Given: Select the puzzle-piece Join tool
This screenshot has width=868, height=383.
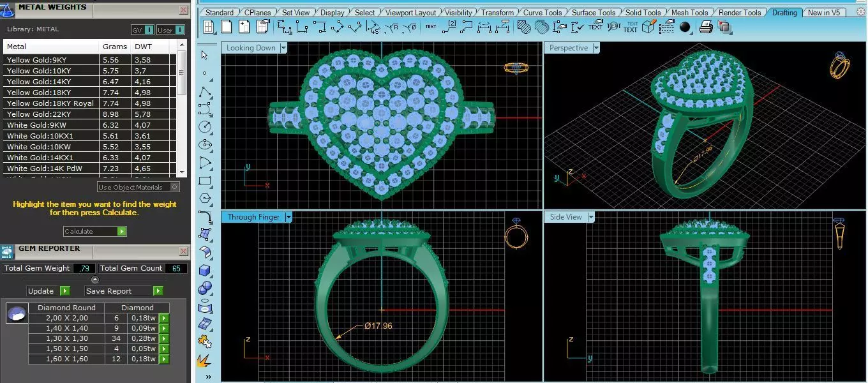Looking at the screenshot, I should pyautogui.click(x=205, y=342).
